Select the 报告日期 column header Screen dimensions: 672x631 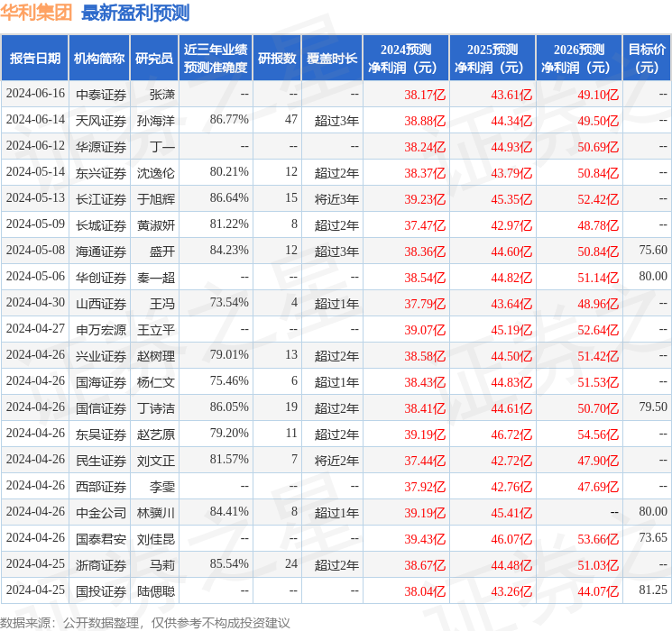pyautogui.click(x=34, y=59)
